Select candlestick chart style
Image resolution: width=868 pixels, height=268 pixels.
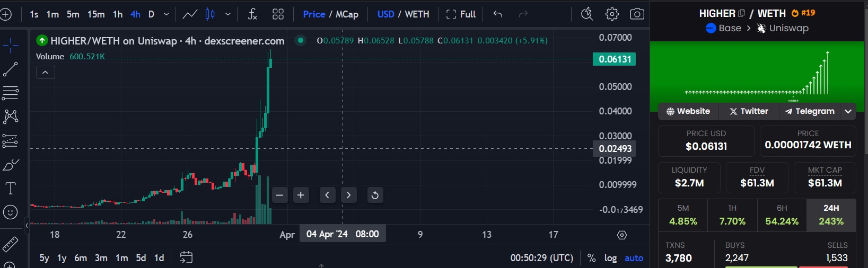pos(210,14)
